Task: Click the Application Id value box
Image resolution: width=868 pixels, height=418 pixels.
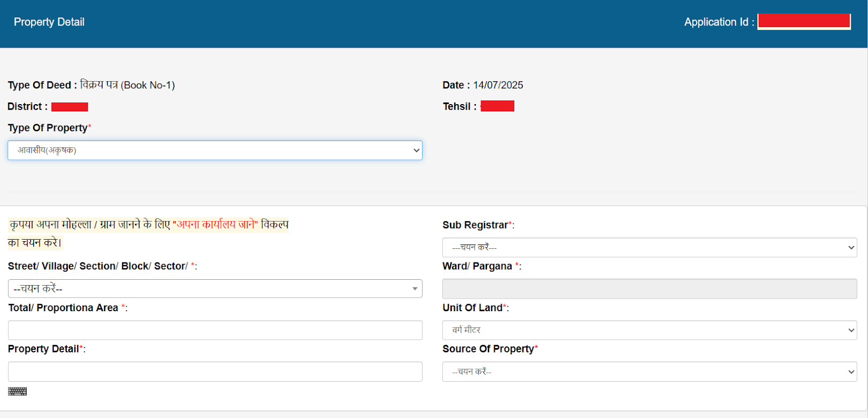Action: pos(803,22)
